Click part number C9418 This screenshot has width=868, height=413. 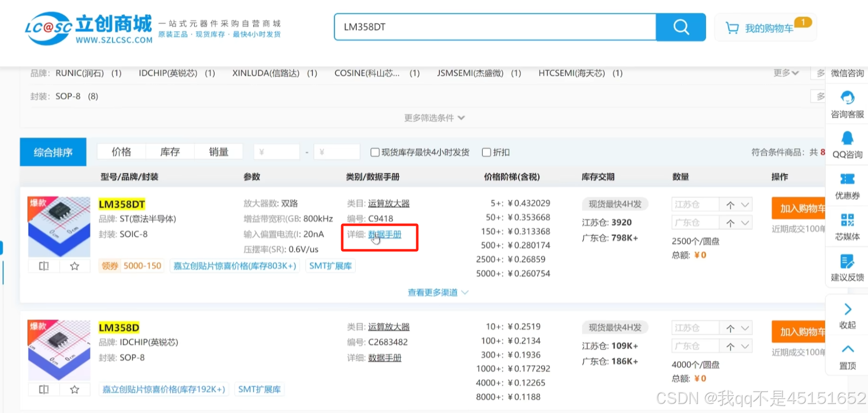[381, 219]
